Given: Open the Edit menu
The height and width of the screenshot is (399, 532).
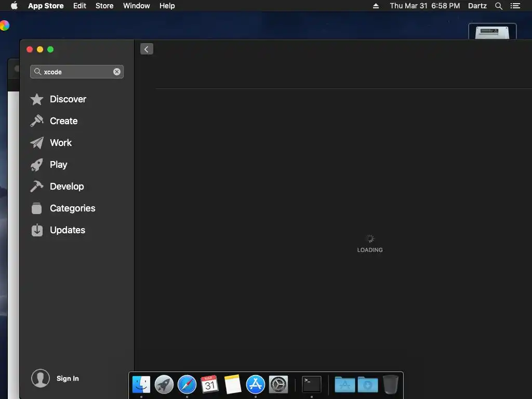Looking at the screenshot, I should pos(79,6).
